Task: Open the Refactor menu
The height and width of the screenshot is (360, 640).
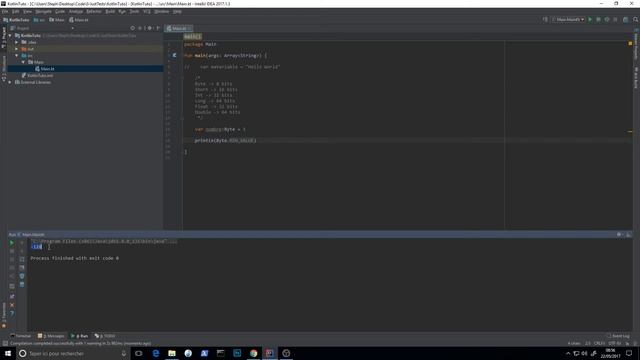Action: coord(94,11)
